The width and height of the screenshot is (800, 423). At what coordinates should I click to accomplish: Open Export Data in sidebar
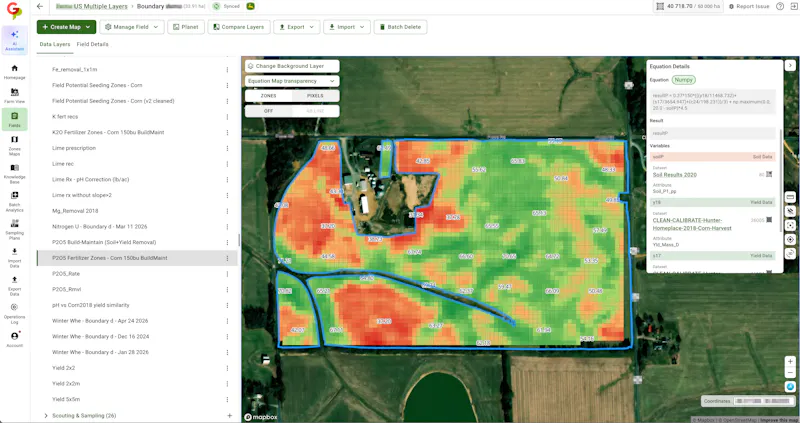[x=14, y=286]
